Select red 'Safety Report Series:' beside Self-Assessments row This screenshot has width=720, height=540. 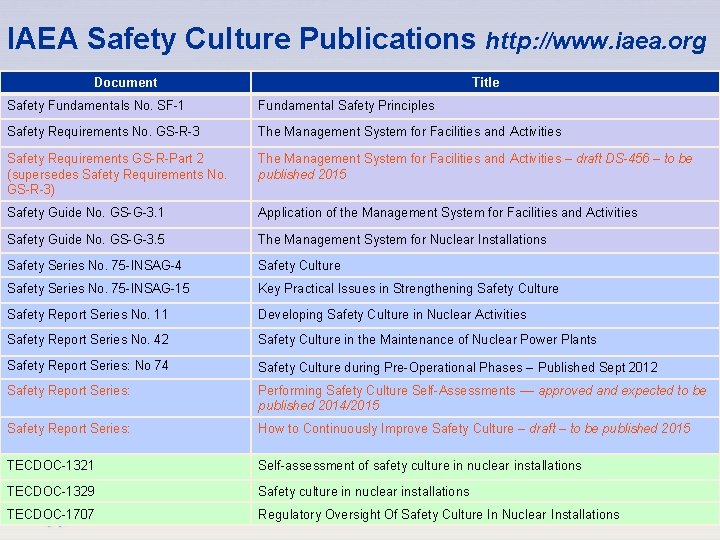(x=125, y=398)
